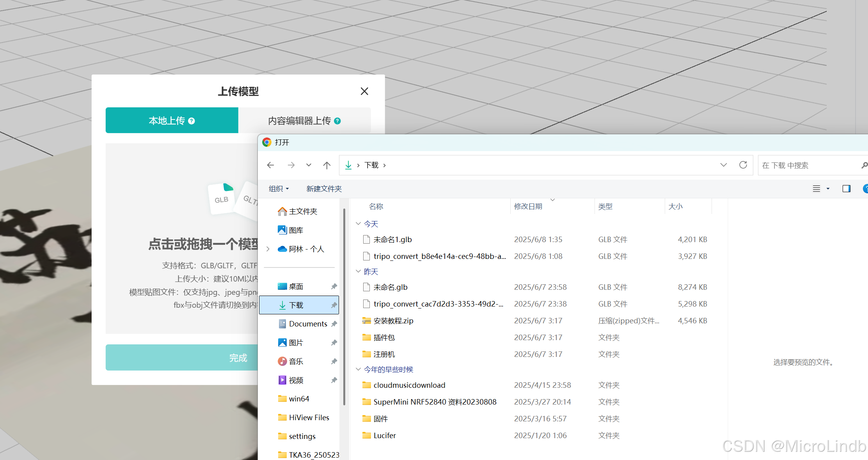This screenshot has width=868, height=460.
Task: Click the refresh folder icon
Action: tap(743, 165)
